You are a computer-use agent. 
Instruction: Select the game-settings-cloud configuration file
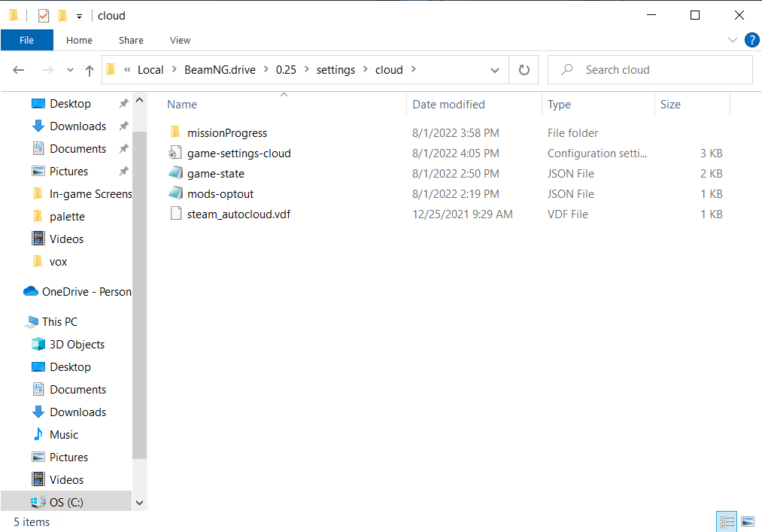coord(238,154)
